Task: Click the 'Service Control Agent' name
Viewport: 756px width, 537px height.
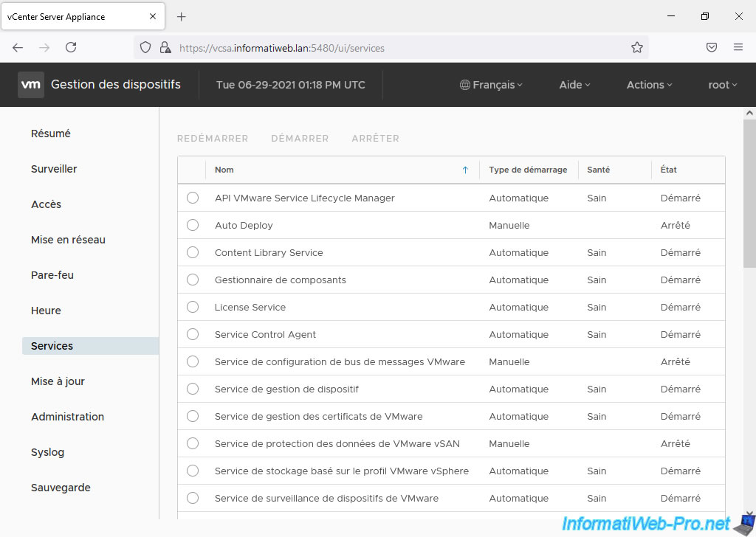Action: [265, 335]
